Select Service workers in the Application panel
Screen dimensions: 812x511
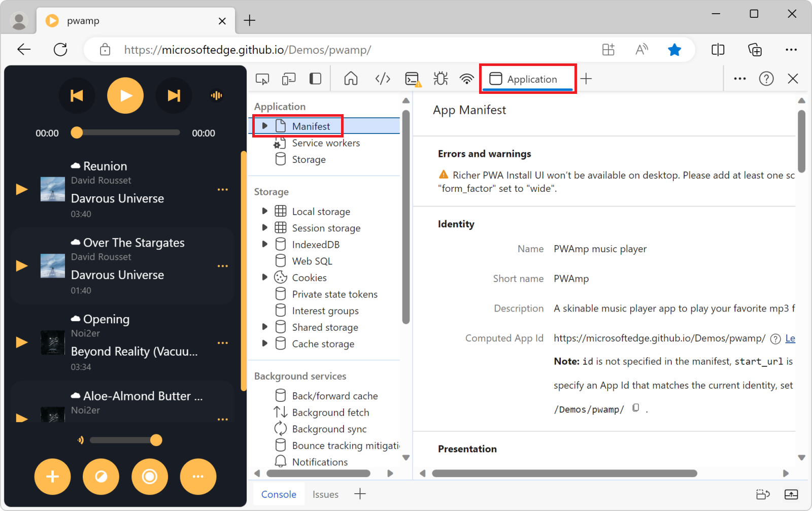[325, 143]
